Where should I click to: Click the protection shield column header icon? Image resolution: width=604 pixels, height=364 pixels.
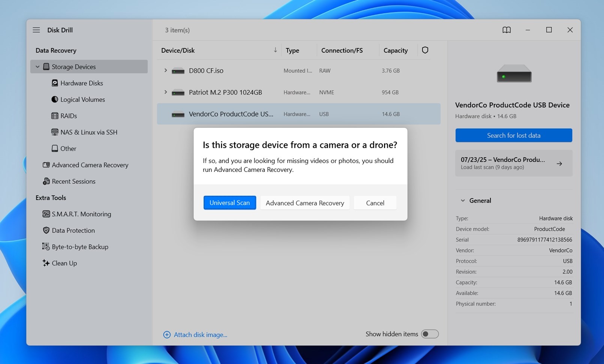(x=425, y=50)
